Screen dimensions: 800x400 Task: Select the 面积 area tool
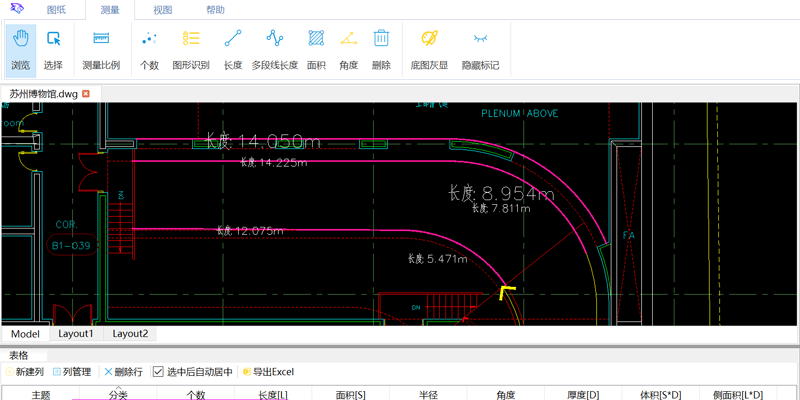pos(316,51)
